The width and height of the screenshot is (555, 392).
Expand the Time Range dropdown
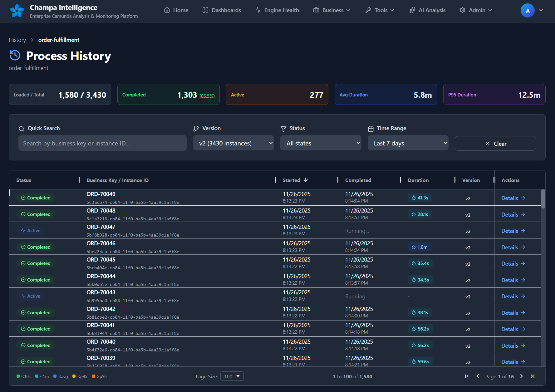408,143
